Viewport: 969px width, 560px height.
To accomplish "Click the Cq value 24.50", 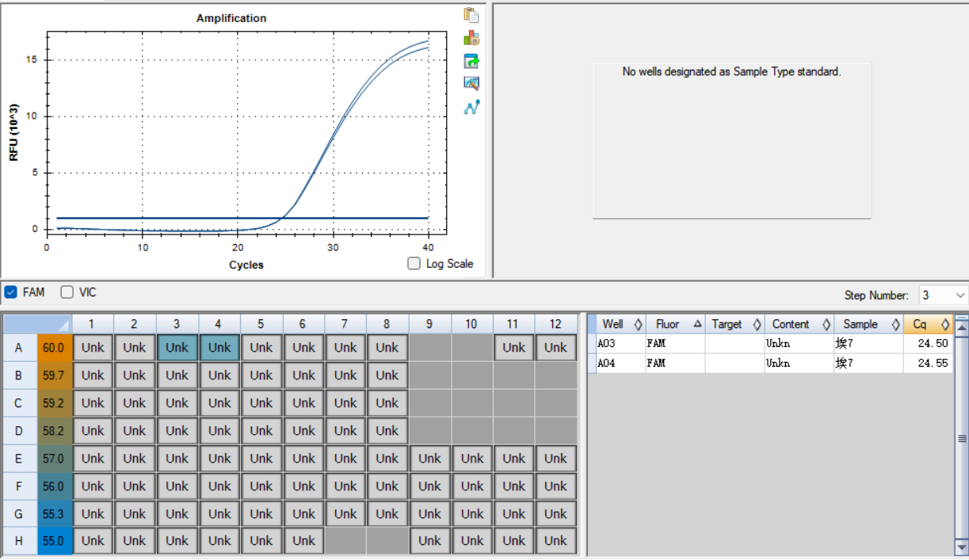I will (933, 344).
